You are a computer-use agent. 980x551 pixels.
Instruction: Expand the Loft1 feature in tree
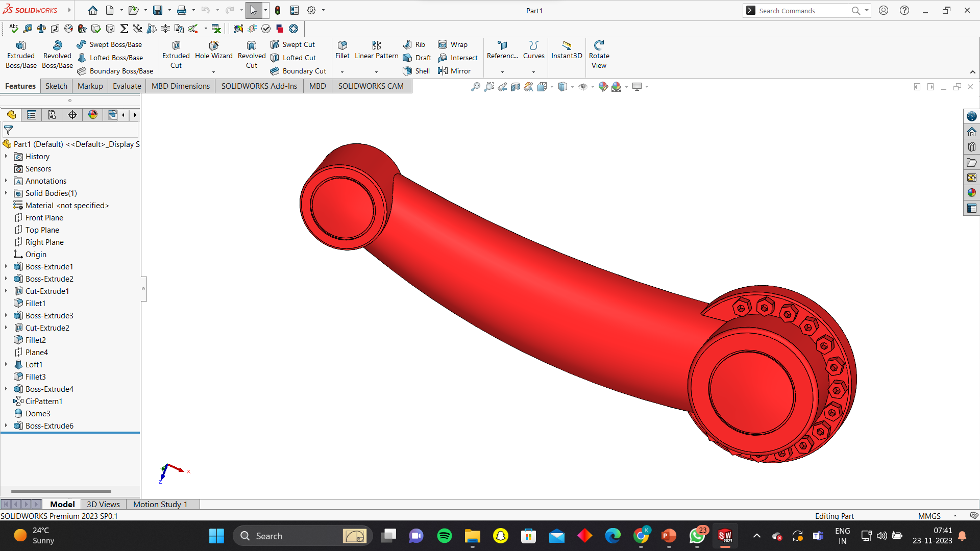(6, 364)
